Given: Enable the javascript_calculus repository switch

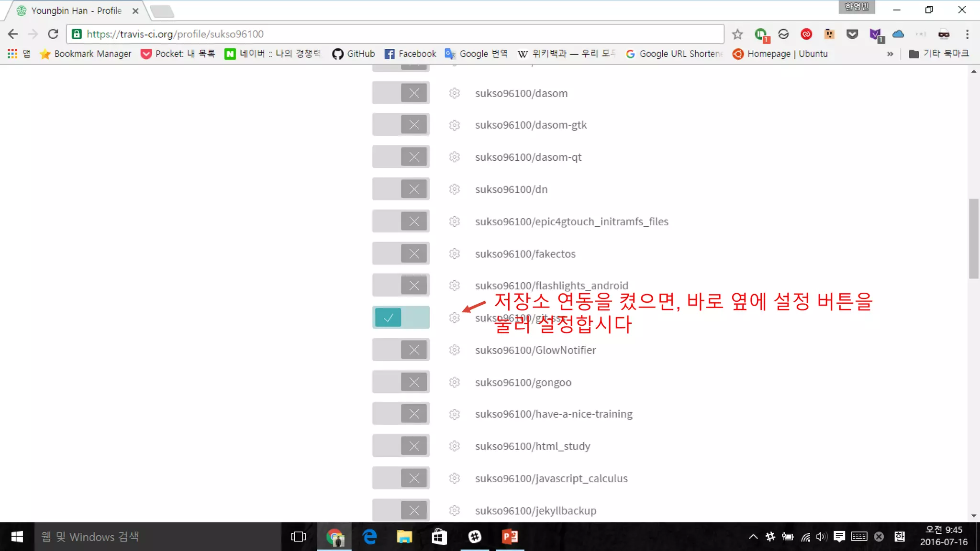Looking at the screenshot, I should click(401, 478).
